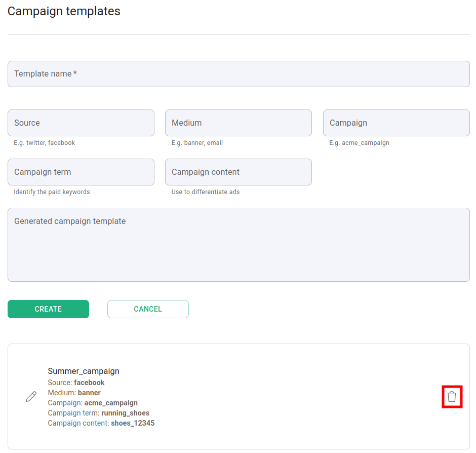Click the pencil edit icon for Summer_campaign
This screenshot has width=476, height=453.
pyautogui.click(x=31, y=397)
